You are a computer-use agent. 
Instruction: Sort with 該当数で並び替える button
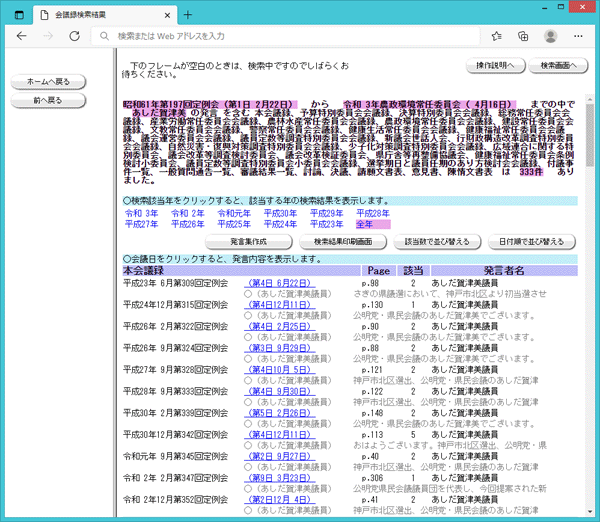pos(437,242)
